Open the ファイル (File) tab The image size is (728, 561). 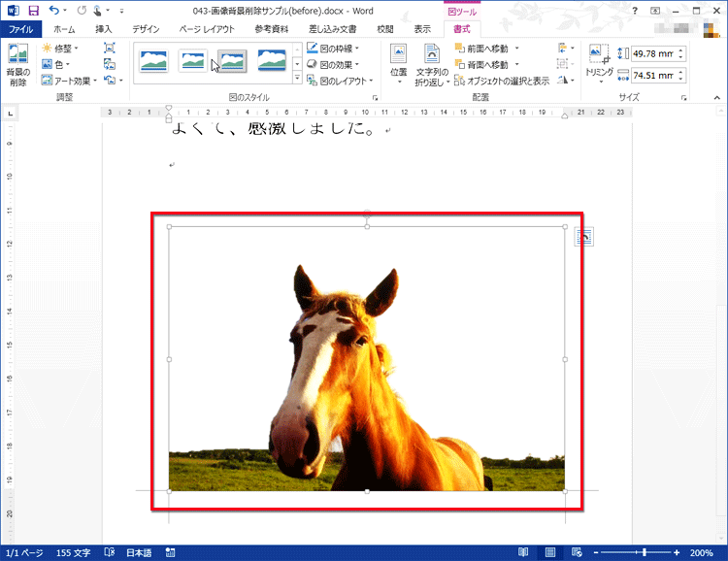point(21,29)
